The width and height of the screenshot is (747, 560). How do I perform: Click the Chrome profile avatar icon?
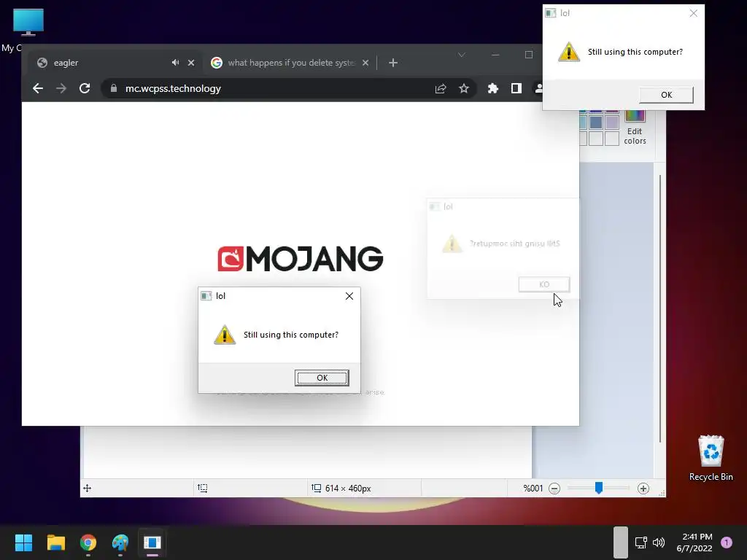(x=538, y=88)
